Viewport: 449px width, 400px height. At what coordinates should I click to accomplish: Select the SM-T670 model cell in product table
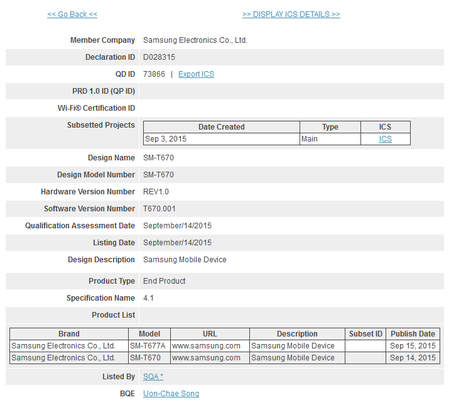tap(149, 358)
